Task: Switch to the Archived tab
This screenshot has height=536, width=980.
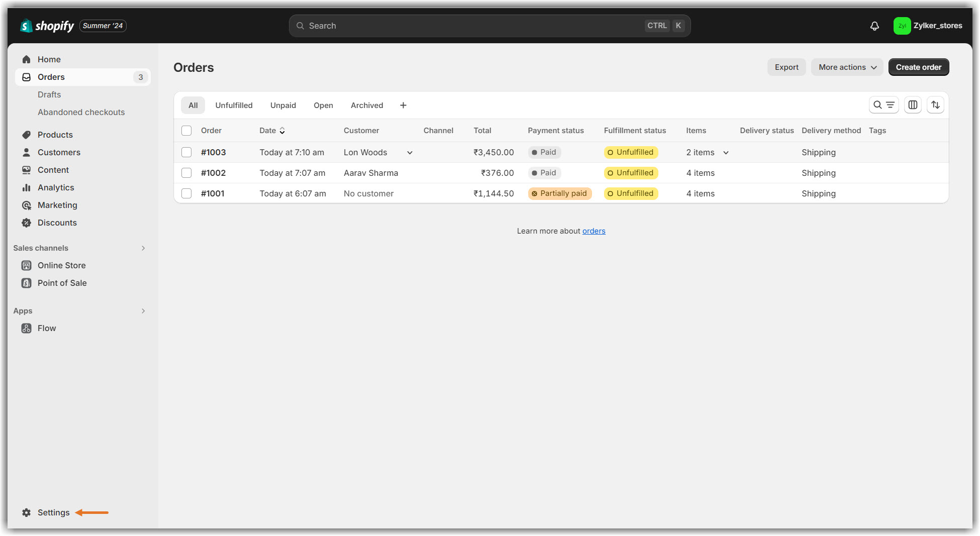Action: coord(366,105)
